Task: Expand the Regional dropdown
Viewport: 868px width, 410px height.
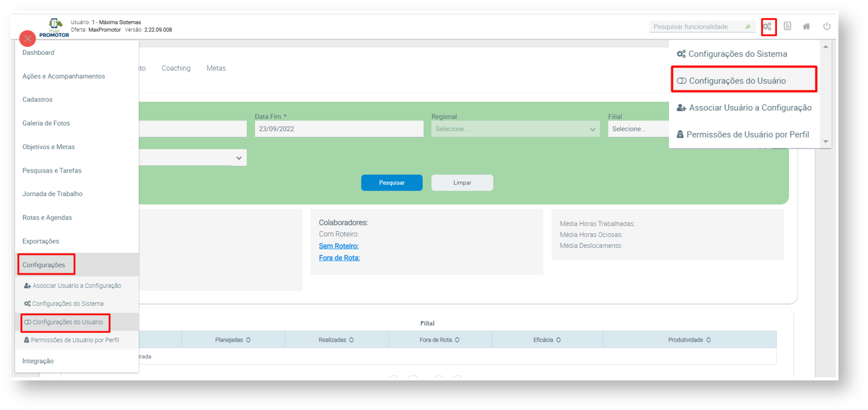Action: (x=516, y=129)
